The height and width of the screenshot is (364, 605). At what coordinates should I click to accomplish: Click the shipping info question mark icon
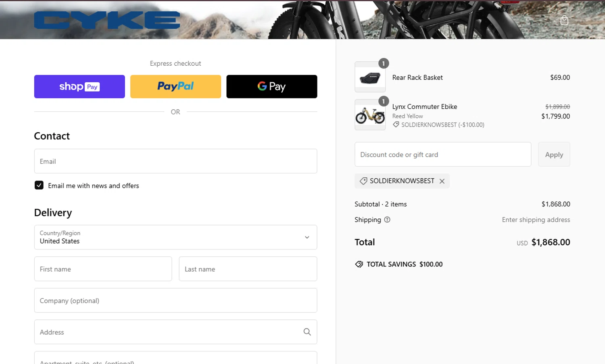(x=387, y=220)
